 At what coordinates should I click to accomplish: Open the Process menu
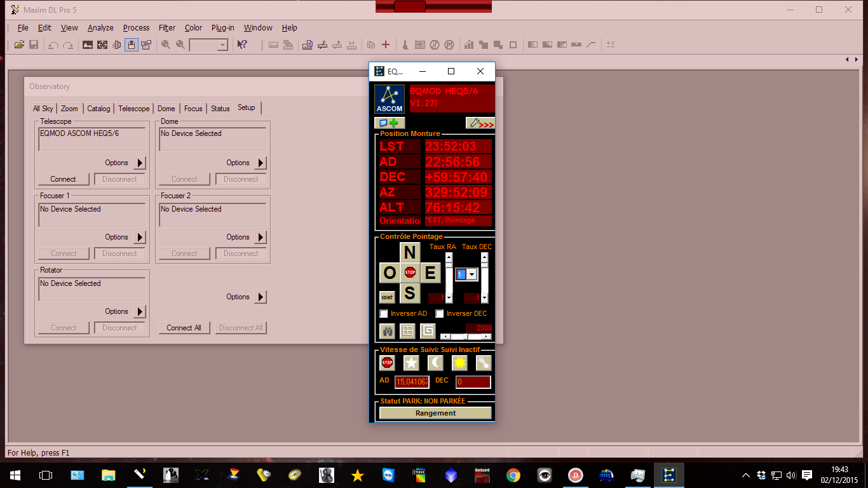[x=136, y=28]
